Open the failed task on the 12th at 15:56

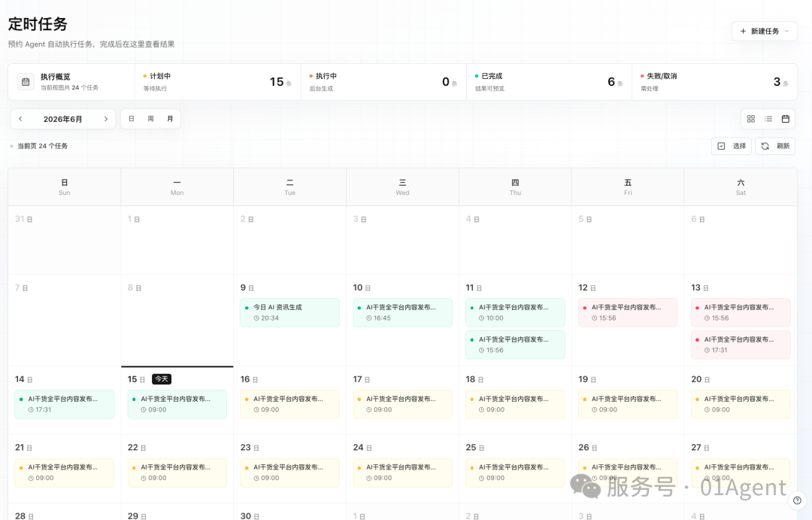628,312
